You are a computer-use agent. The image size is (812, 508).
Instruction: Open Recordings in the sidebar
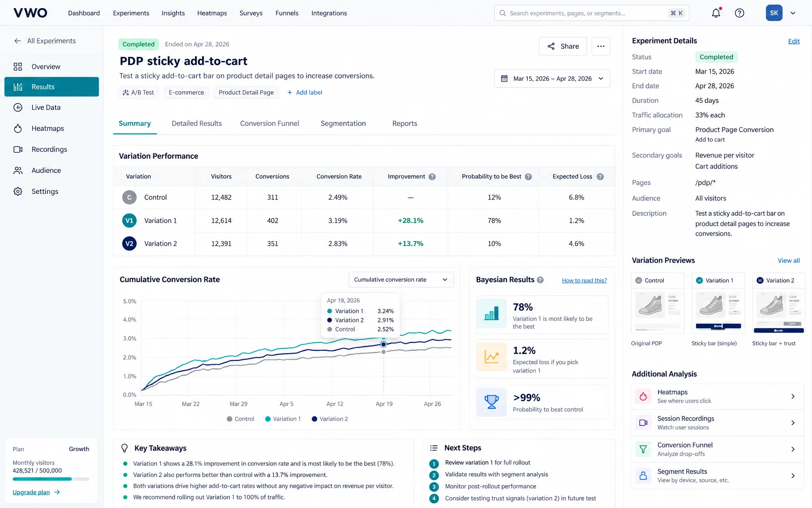[x=51, y=149]
